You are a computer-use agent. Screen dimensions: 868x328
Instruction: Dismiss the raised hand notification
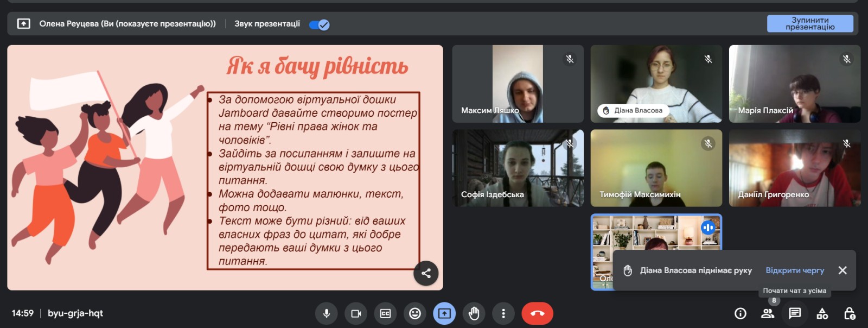tap(842, 270)
